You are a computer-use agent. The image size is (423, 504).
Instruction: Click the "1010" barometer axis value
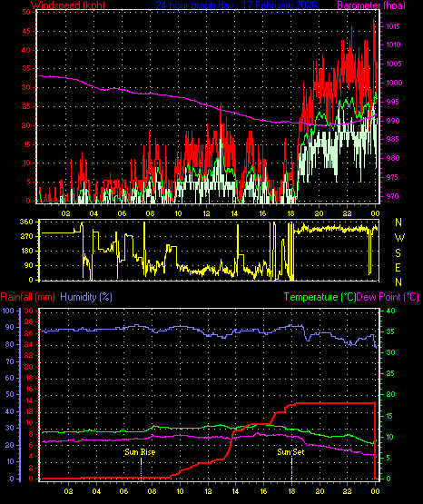[393, 44]
